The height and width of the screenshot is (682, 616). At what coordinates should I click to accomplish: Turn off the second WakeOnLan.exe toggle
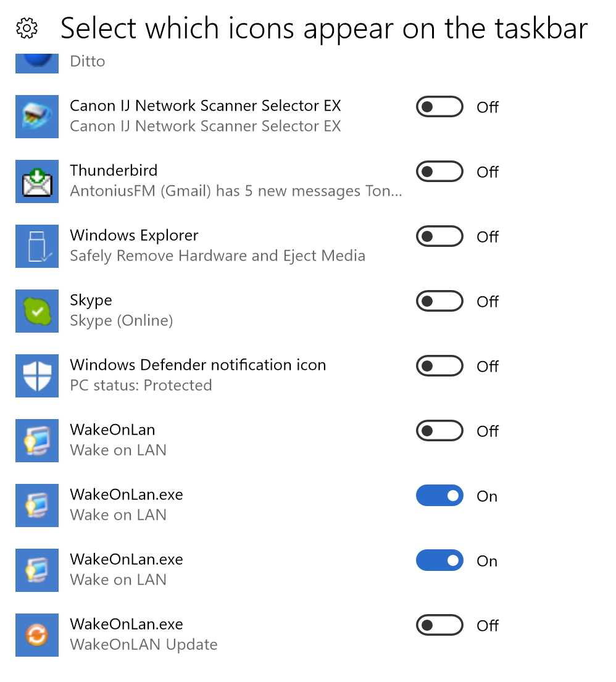click(x=439, y=560)
